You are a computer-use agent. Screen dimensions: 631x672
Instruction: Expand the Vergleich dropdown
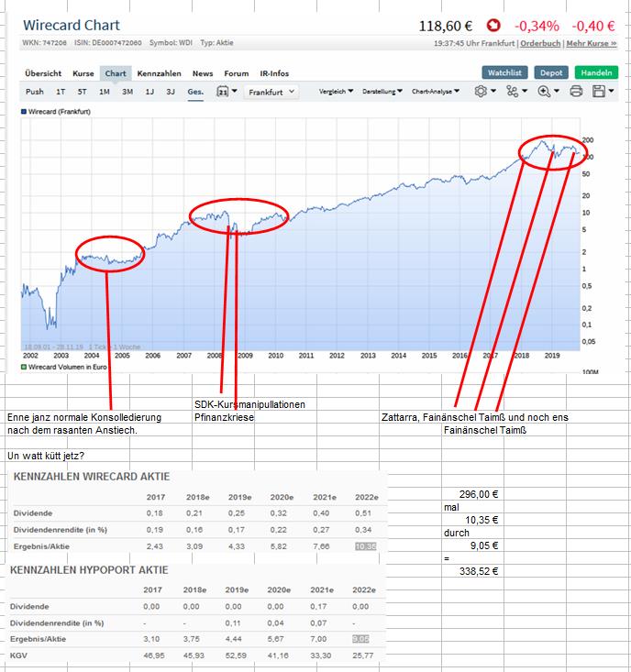(336, 92)
